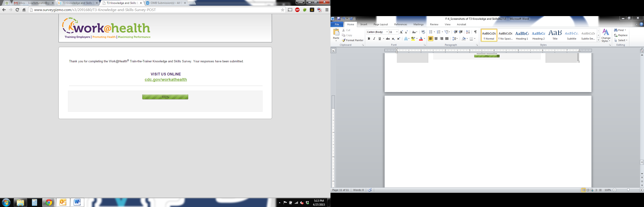Switch to Full Screen Reading view
The width and height of the screenshot is (644, 207).
(x=588, y=190)
